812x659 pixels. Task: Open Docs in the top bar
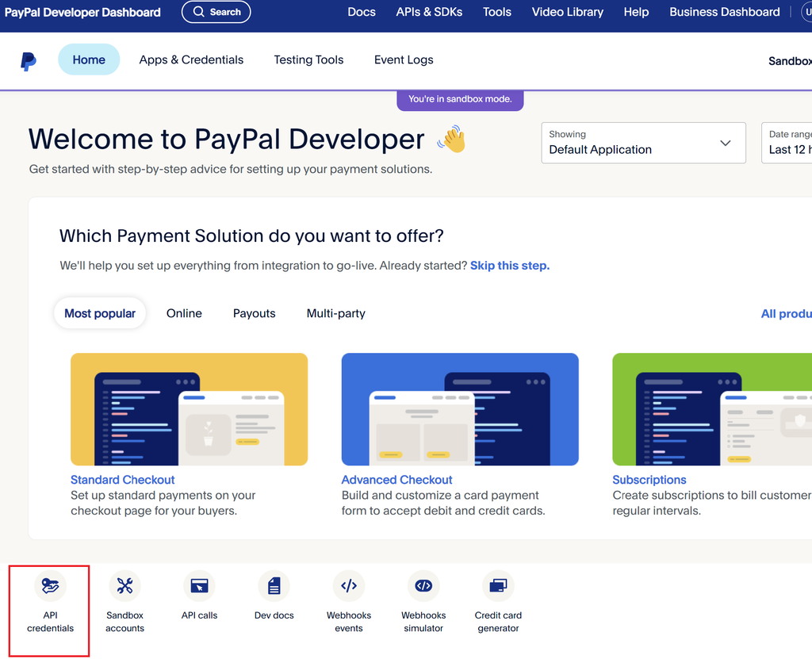(x=362, y=12)
